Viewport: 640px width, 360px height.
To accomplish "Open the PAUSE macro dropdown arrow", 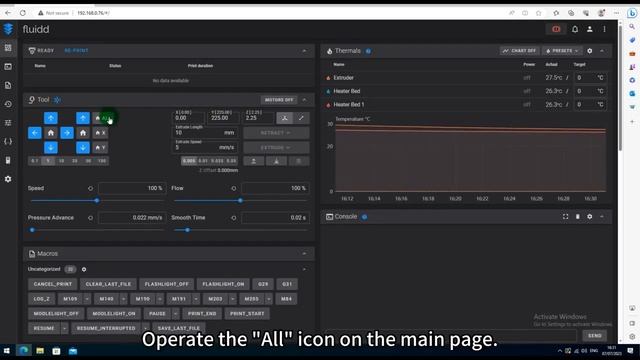I will (176, 313).
